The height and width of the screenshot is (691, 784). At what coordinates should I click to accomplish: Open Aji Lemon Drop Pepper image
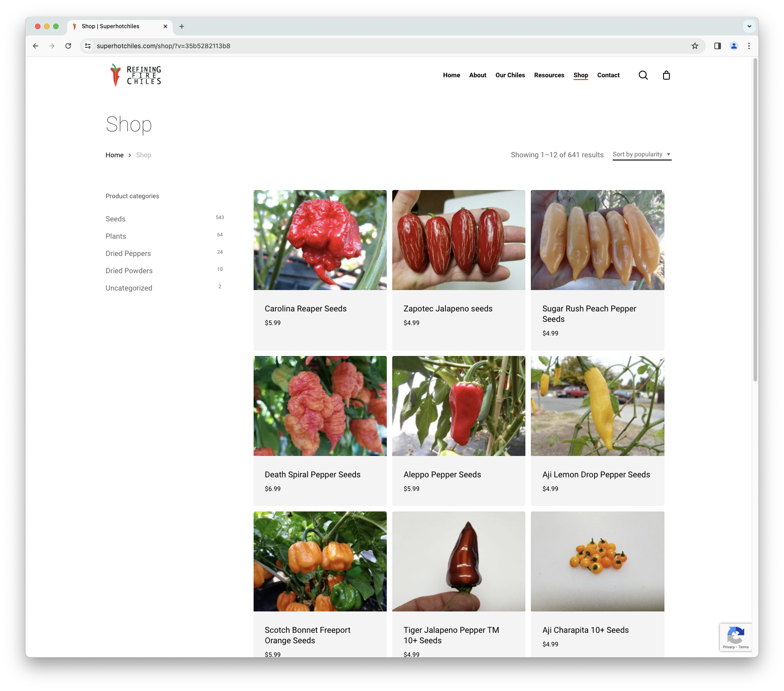pos(597,406)
